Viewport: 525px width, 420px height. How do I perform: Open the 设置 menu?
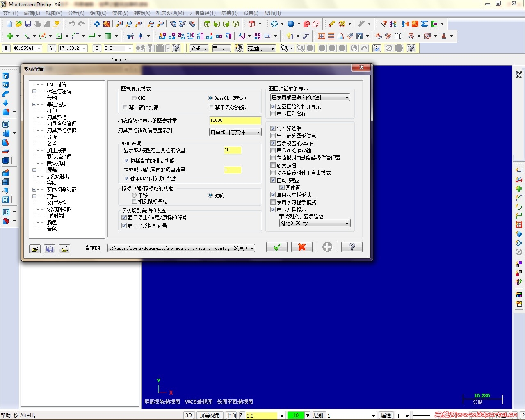pos(250,13)
